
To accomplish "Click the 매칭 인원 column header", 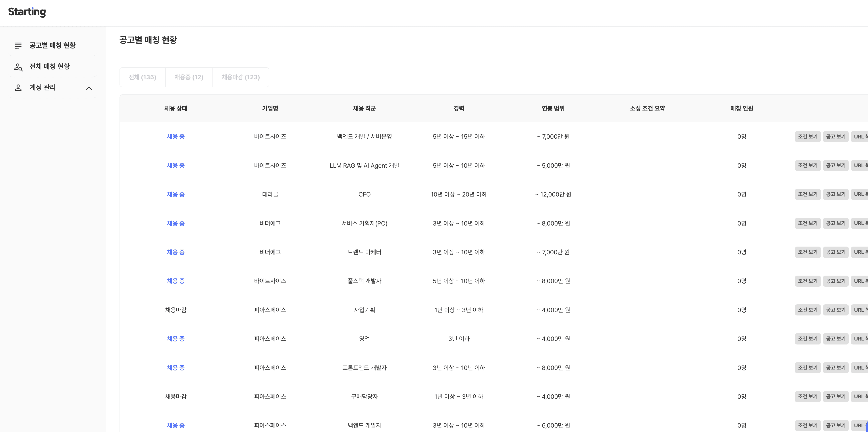I will 741,108.
